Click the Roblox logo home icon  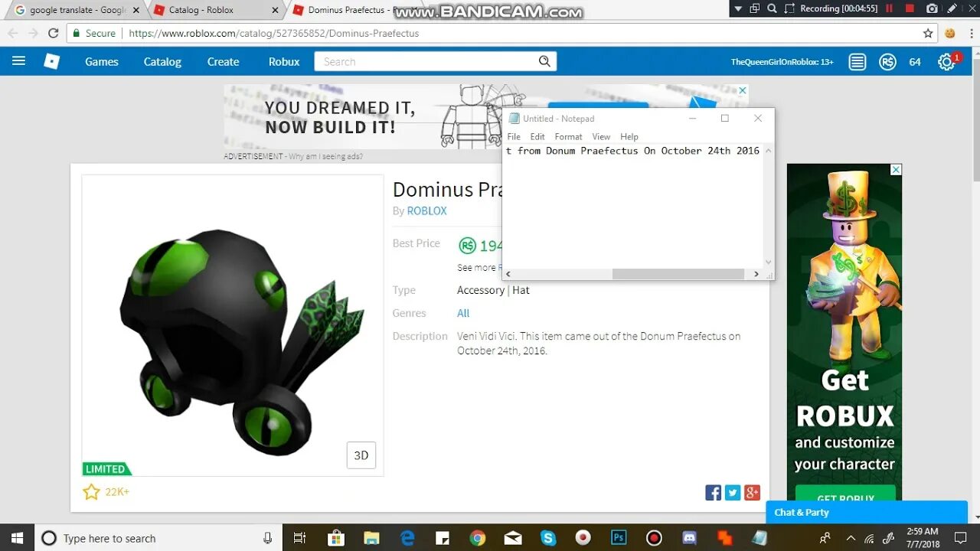[51, 61]
